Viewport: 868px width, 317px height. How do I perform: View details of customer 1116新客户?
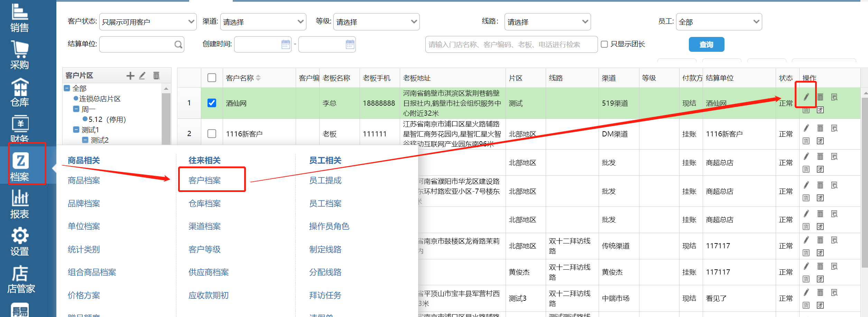(834, 128)
